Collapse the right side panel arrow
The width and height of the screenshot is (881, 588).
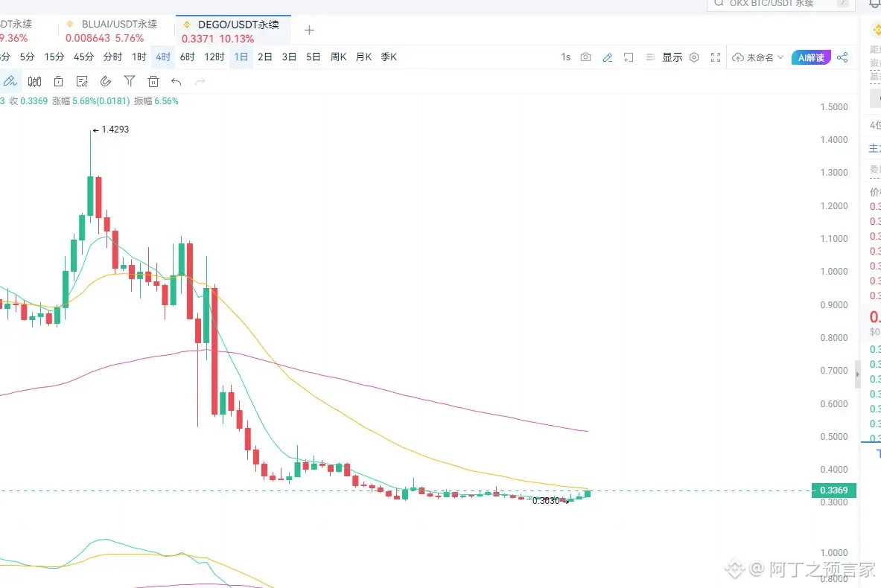(857, 374)
